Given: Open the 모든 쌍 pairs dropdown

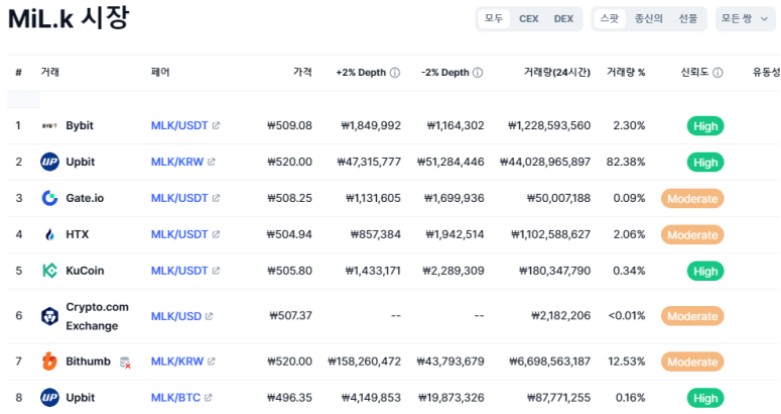Looking at the screenshot, I should [745, 18].
